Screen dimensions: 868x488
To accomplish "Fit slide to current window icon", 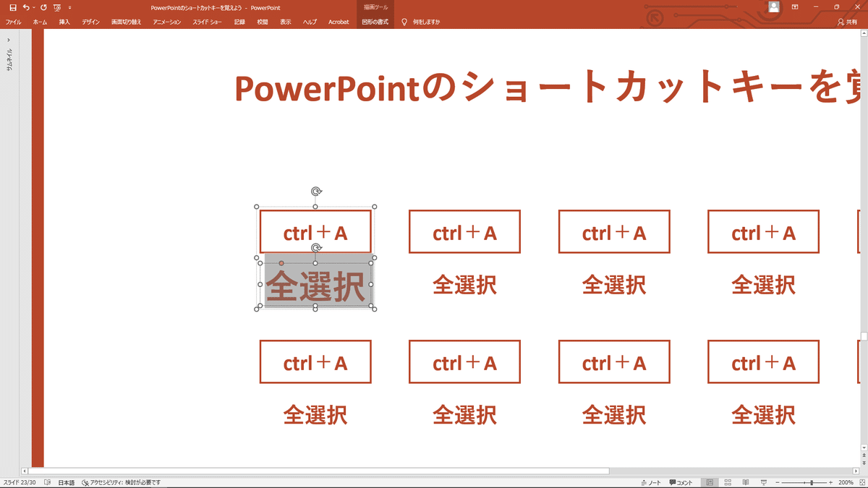I will click(861, 482).
